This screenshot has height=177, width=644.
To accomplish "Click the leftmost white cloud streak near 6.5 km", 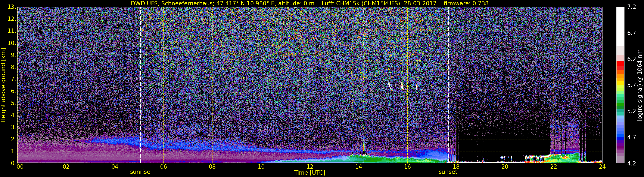I will pyautogui.click(x=389, y=87).
